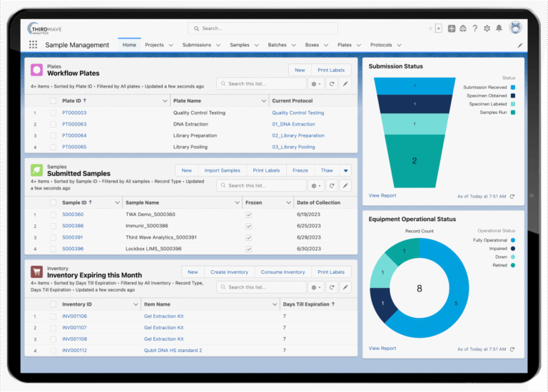Click the global actions plus icon
548x392 pixels.
pyautogui.click(x=452, y=29)
